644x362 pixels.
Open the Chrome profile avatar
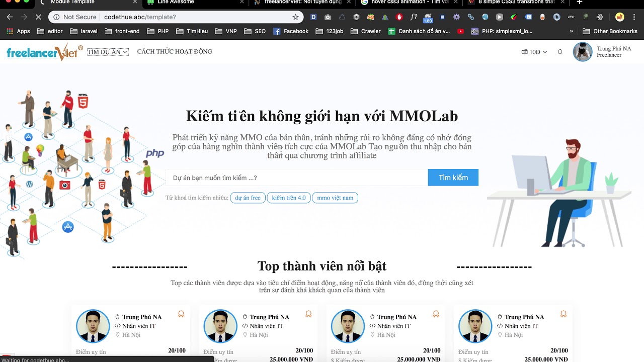620,17
